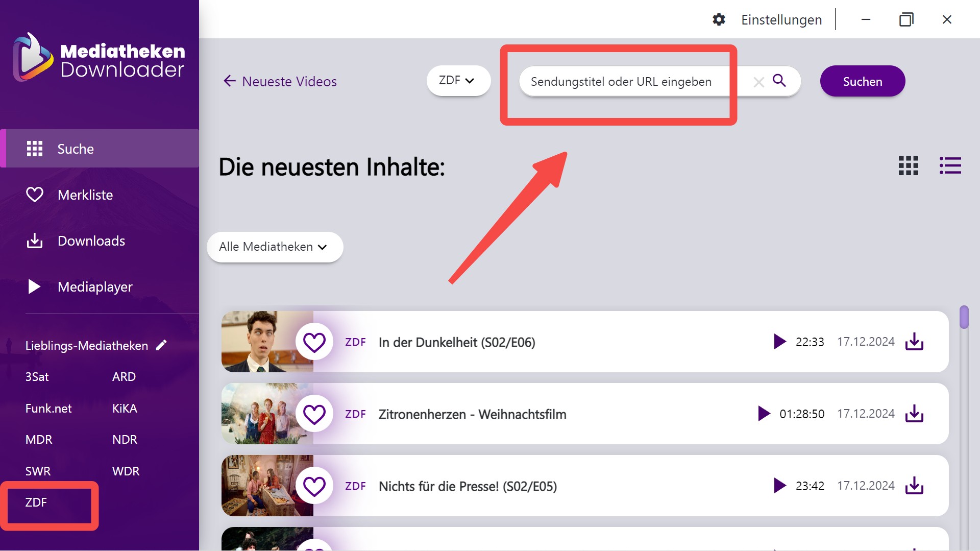Click the Einstellungen label
Image resolution: width=980 pixels, height=551 pixels.
point(781,20)
